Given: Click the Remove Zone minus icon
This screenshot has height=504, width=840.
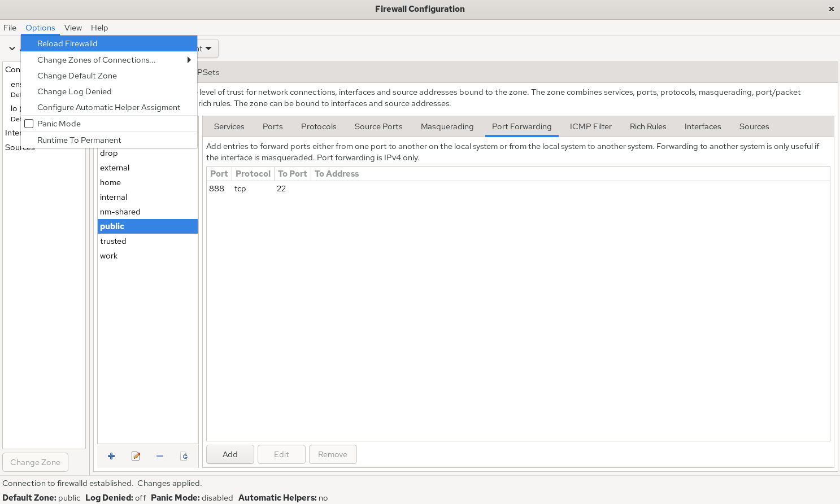Looking at the screenshot, I should (x=160, y=456).
